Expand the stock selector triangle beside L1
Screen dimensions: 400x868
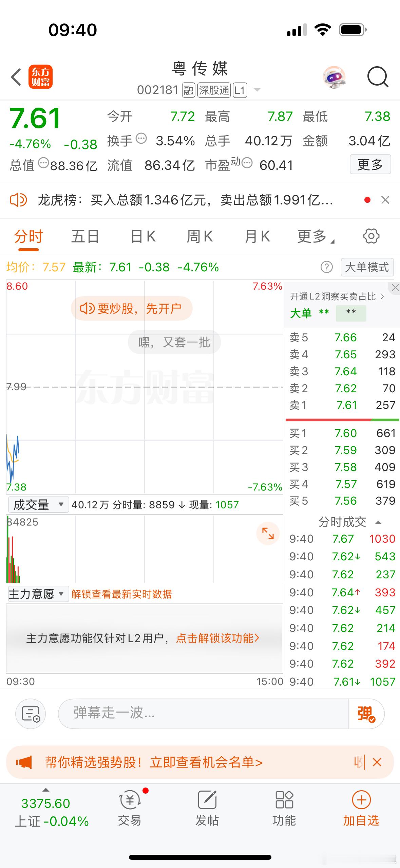point(257,90)
